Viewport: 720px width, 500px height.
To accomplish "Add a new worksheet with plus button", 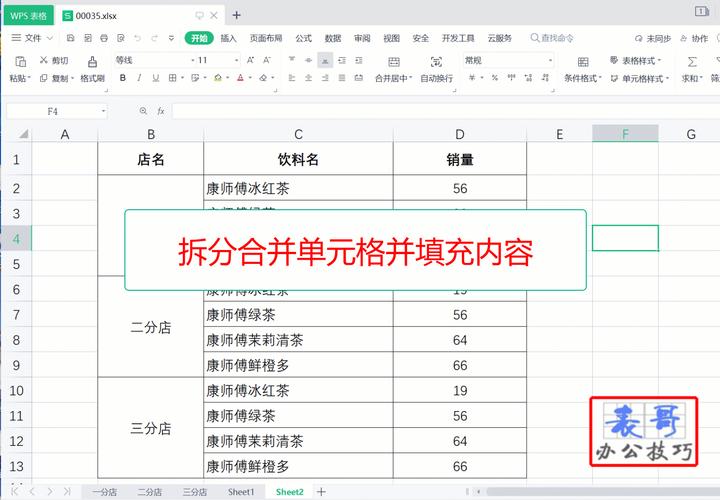I will point(321,492).
